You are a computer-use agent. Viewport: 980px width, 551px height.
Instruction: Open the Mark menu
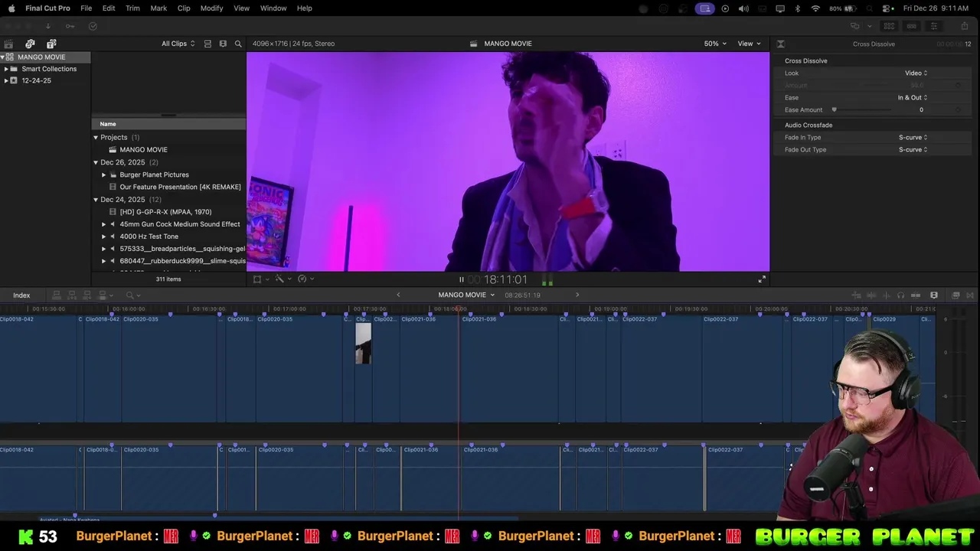tap(158, 8)
